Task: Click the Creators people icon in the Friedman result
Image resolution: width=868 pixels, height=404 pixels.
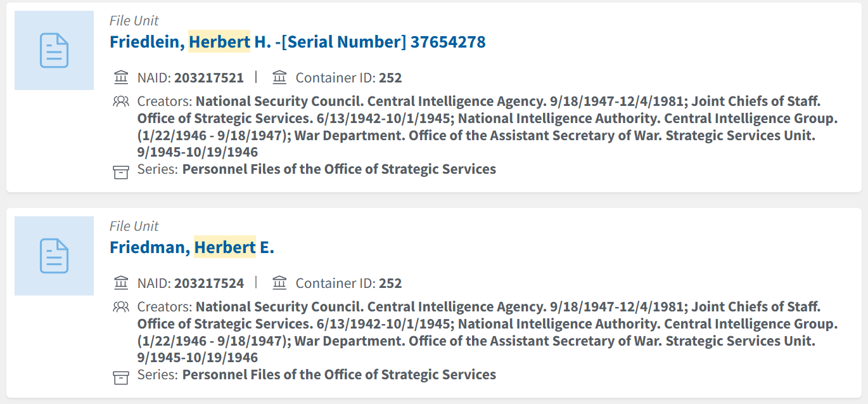Action: pos(120,307)
